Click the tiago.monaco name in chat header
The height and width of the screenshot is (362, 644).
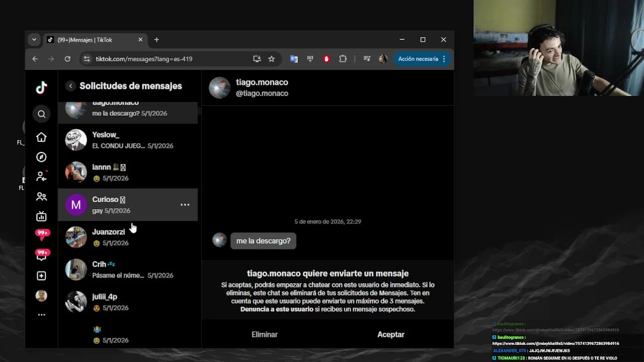[x=262, y=82]
